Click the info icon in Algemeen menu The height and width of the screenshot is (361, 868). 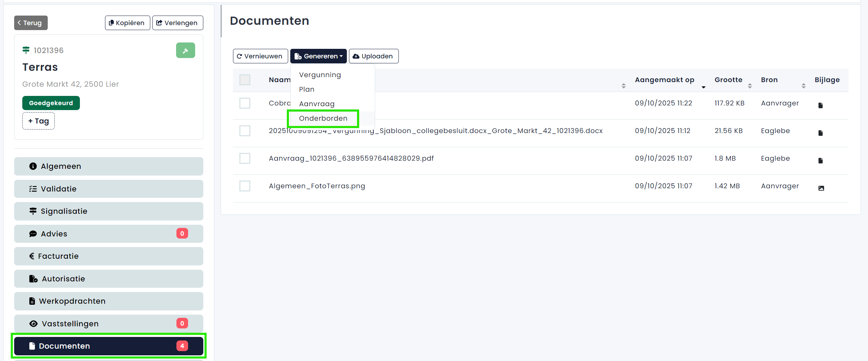tap(33, 166)
